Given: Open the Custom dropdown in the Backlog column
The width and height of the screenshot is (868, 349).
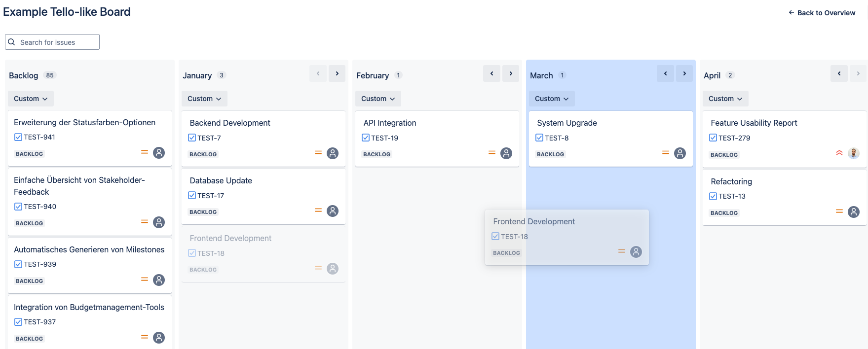Looking at the screenshot, I should click(31, 99).
